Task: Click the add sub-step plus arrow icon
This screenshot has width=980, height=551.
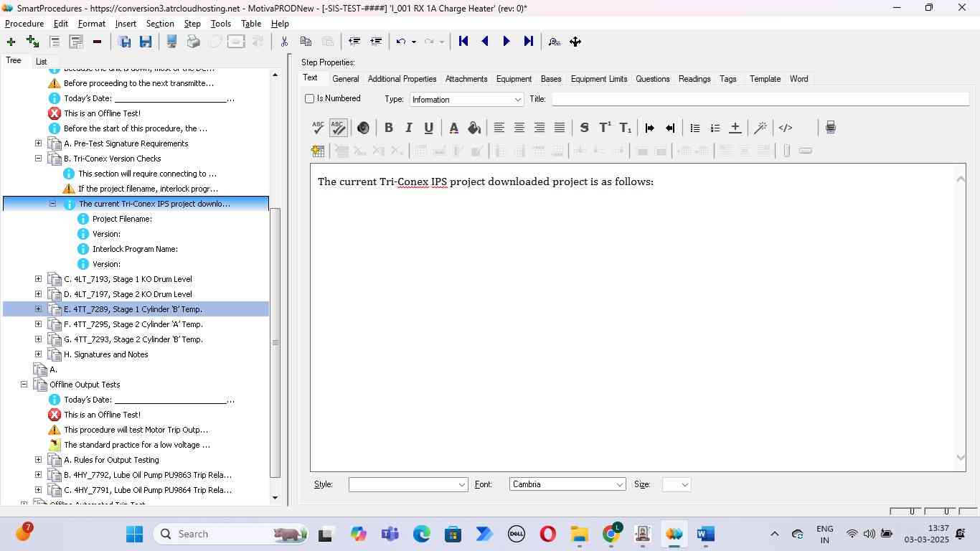Action: [x=32, y=42]
